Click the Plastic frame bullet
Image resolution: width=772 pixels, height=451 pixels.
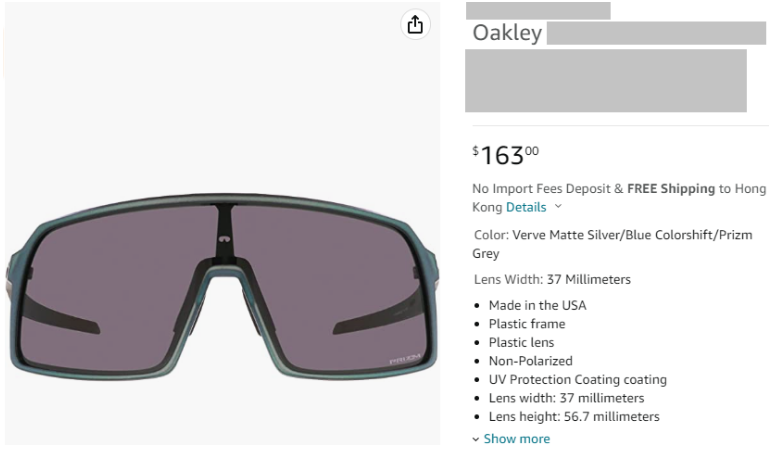pyautogui.click(x=526, y=324)
